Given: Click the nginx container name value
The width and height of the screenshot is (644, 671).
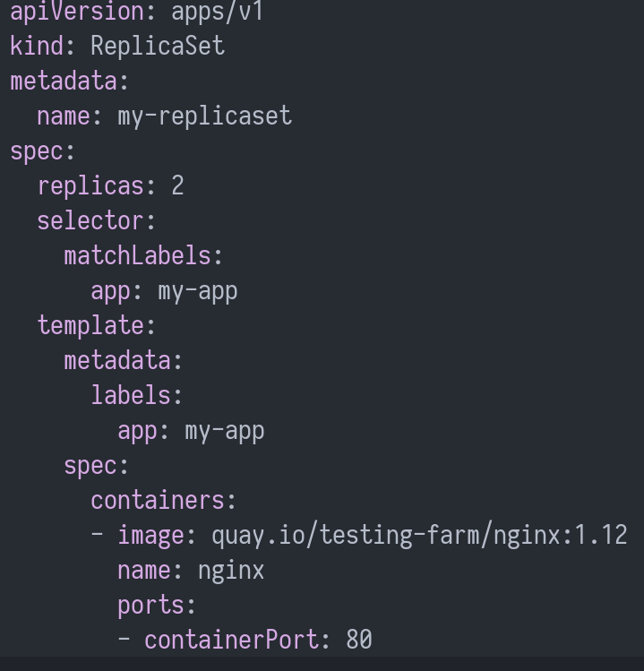Looking at the screenshot, I should pos(231,572).
